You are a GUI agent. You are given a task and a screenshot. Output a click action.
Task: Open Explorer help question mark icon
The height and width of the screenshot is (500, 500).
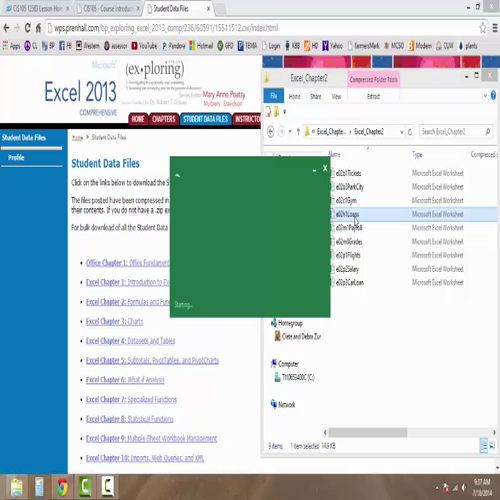coord(493,96)
